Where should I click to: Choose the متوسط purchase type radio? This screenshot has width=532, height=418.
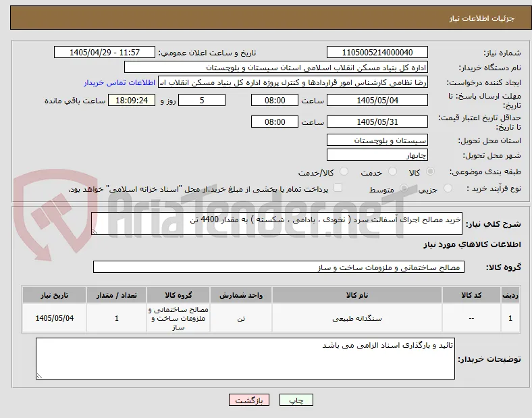pos(404,188)
